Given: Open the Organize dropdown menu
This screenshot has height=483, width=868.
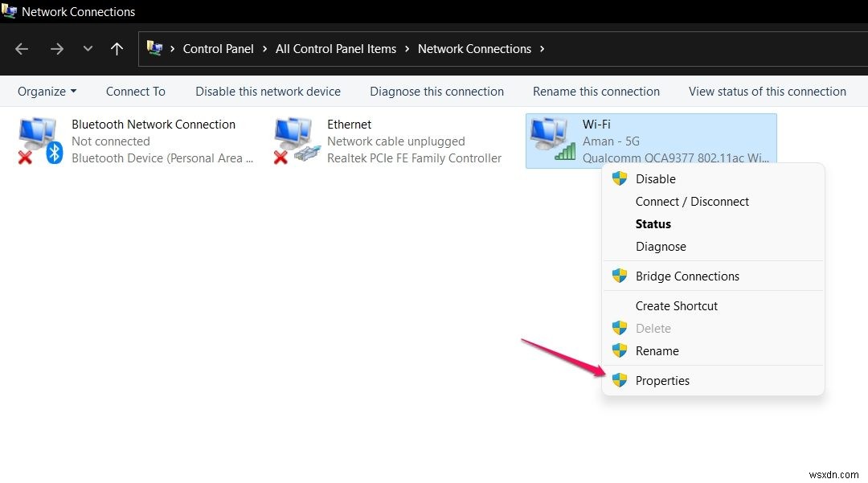Looking at the screenshot, I should (47, 92).
